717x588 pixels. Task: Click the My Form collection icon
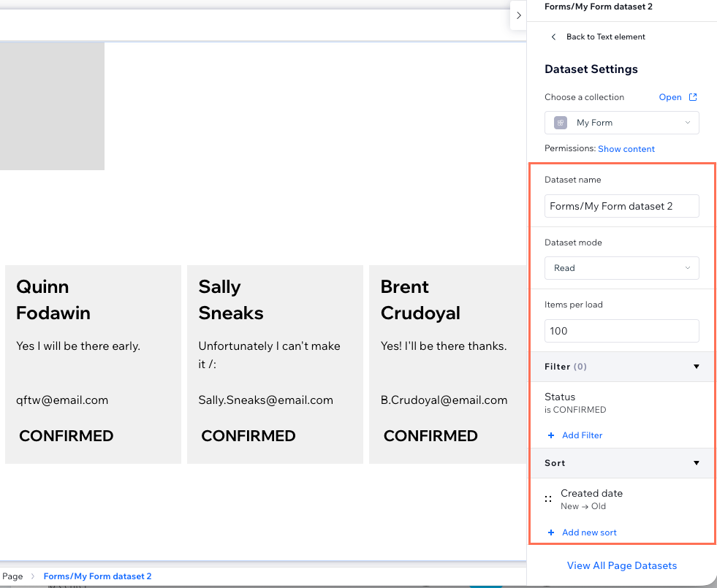pos(560,123)
